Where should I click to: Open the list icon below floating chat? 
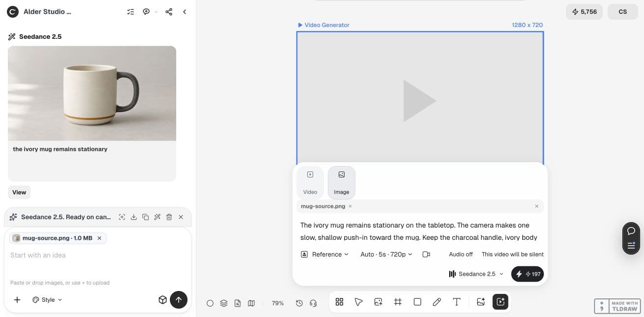(x=631, y=245)
